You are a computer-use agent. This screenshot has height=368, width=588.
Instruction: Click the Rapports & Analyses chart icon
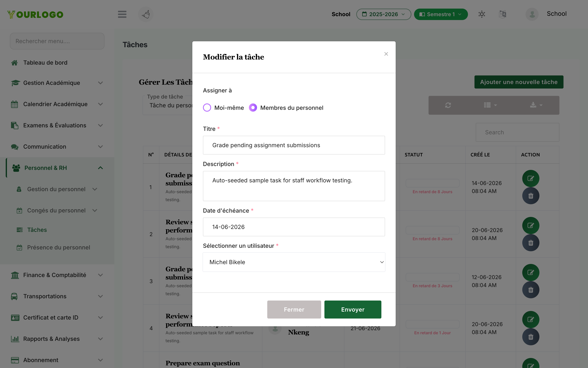point(15,339)
